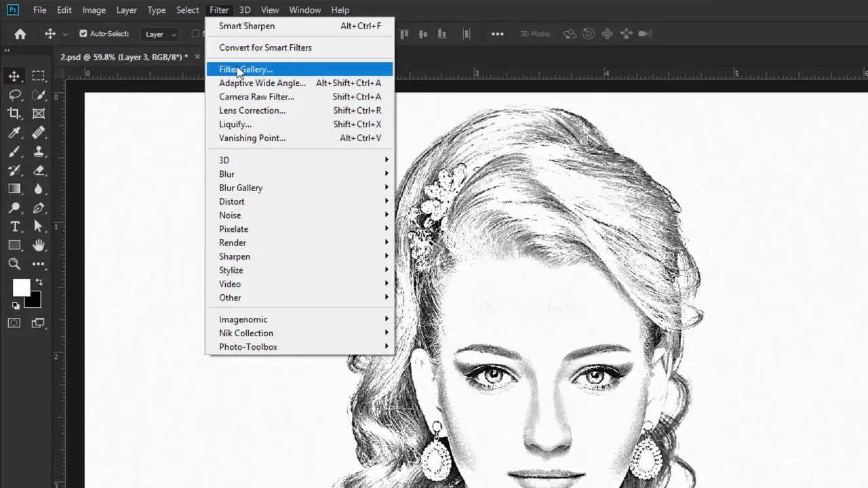Expand the Pixelate submenu

[x=298, y=229]
